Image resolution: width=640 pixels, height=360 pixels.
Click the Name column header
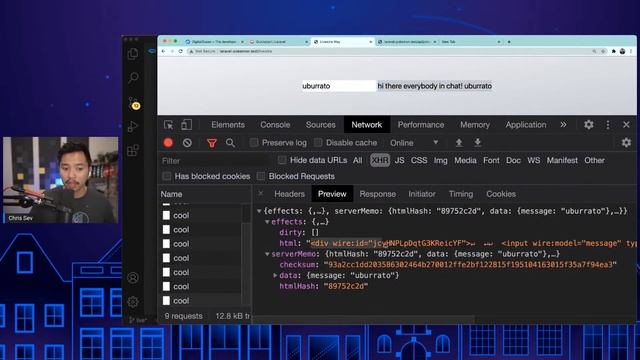204,194
